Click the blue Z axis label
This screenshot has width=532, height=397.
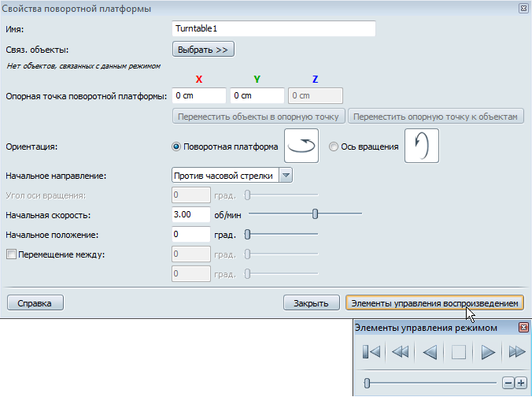pos(316,80)
